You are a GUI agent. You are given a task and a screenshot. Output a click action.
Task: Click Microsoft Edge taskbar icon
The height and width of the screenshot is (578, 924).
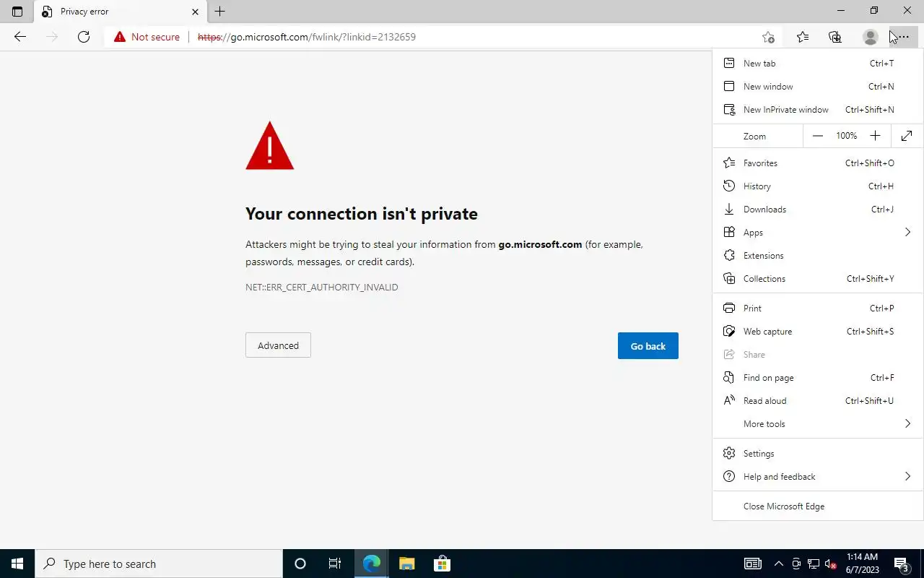coord(371,564)
